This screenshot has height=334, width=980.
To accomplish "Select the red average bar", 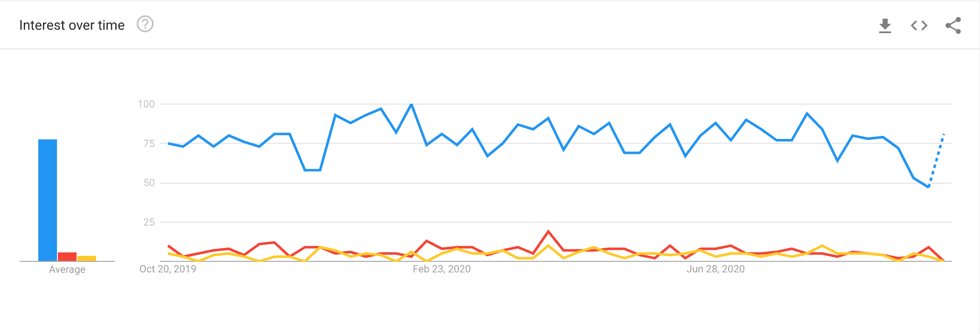I will coord(67,257).
